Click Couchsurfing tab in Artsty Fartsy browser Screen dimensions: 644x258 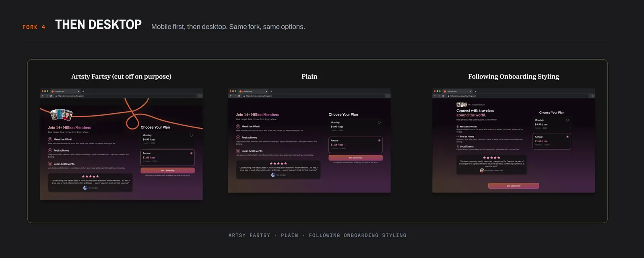[65, 92]
